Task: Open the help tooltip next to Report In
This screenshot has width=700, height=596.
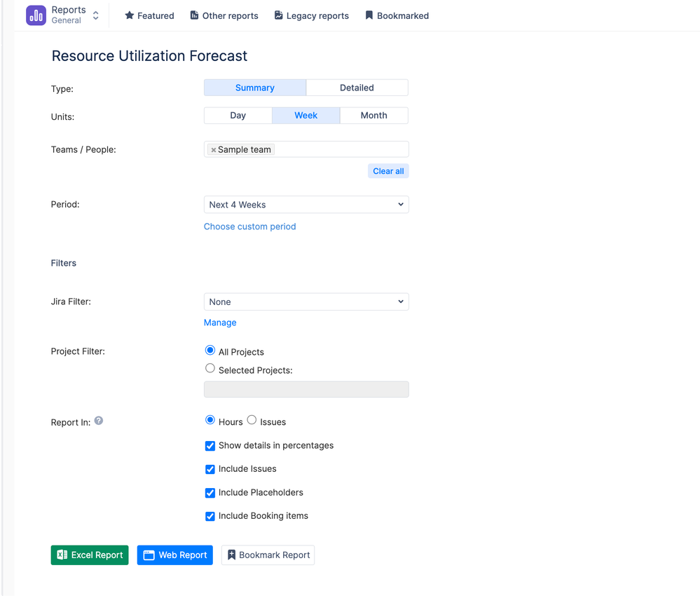Action: click(98, 421)
